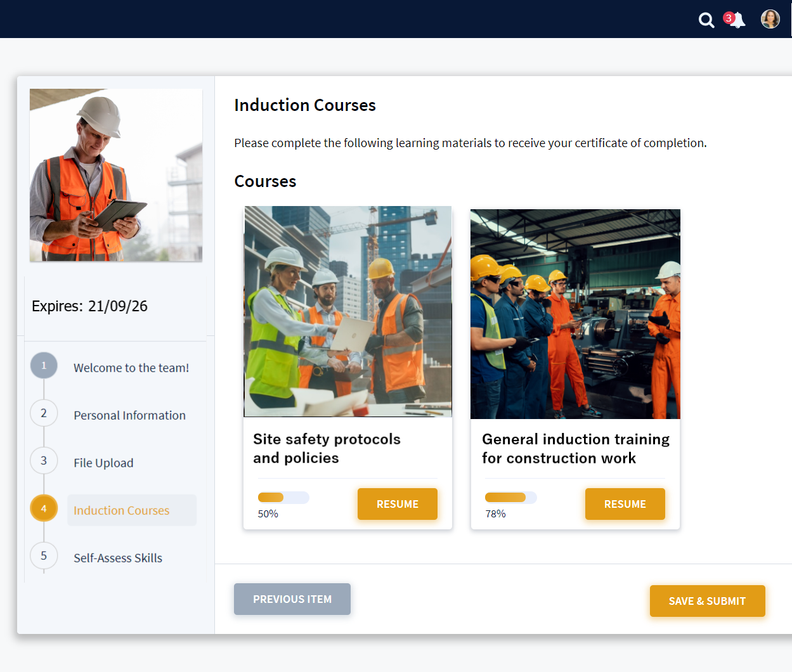Go to Welcome to the team! step
The height and width of the screenshot is (672, 792).
click(131, 368)
